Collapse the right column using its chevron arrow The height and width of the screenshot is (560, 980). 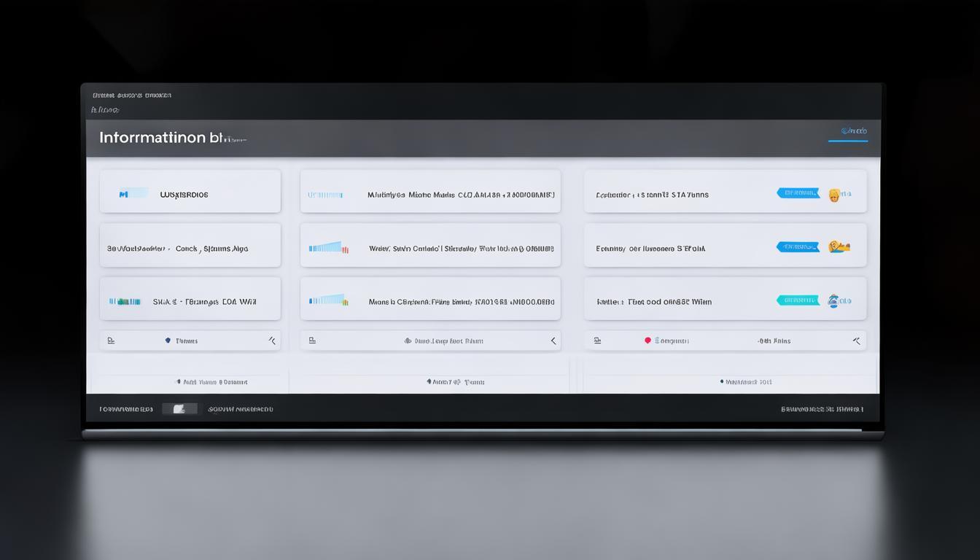[856, 341]
